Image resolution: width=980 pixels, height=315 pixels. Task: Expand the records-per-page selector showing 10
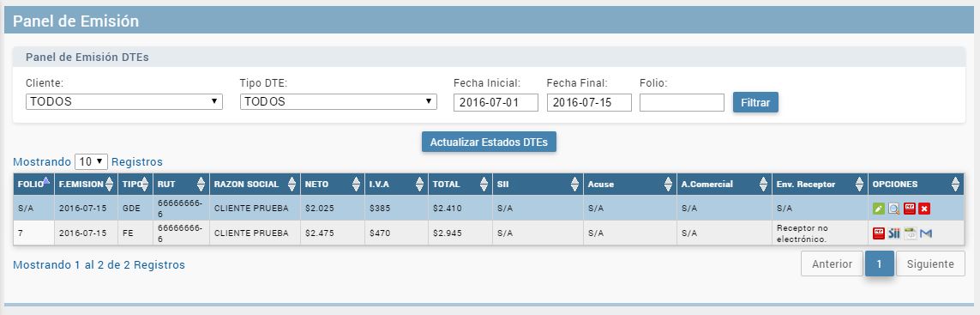click(x=91, y=161)
